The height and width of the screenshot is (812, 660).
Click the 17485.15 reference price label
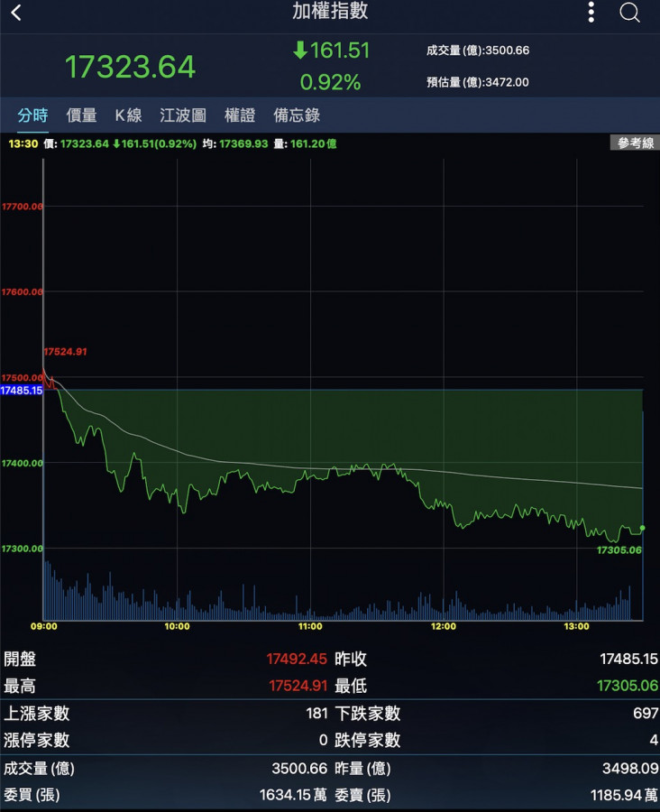pyautogui.click(x=22, y=391)
